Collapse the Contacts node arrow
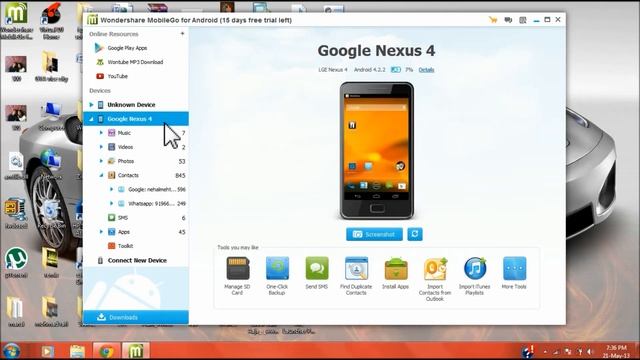This screenshot has height=360, width=640. [101, 175]
